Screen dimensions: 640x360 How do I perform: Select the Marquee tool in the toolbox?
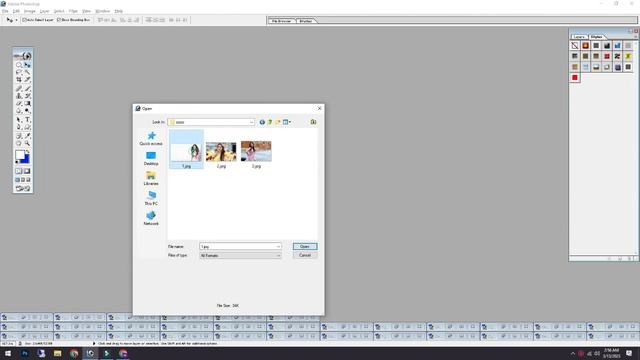click(19, 64)
